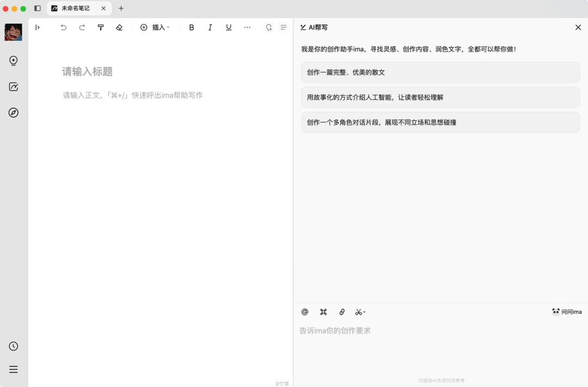588x387 pixels.
Task: Click the suggestion to create a beautiful essay
Action: [x=439, y=72]
